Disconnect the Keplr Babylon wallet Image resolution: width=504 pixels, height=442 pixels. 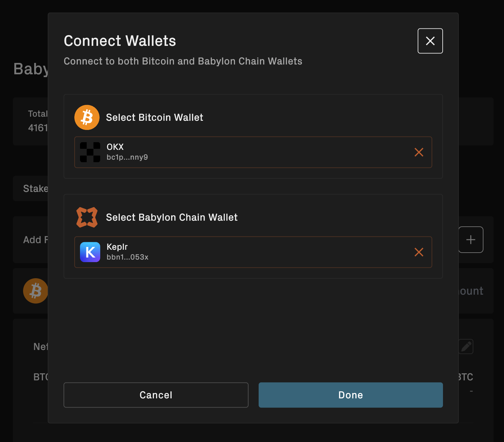click(419, 252)
